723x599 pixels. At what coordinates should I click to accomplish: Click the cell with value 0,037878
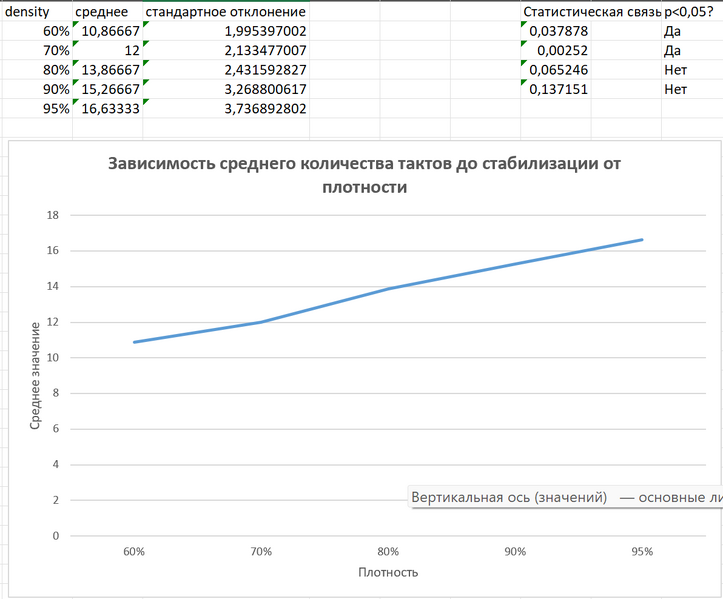tap(555, 32)
